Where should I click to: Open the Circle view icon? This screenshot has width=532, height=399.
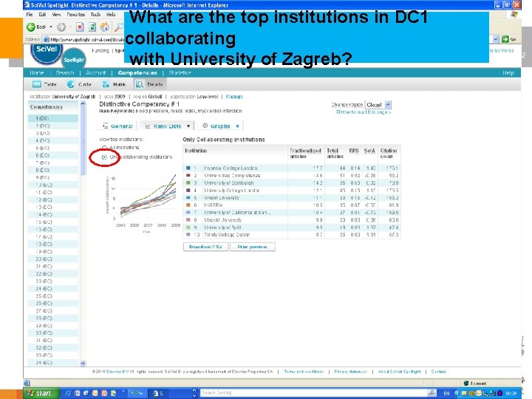(x=71, y=84)
